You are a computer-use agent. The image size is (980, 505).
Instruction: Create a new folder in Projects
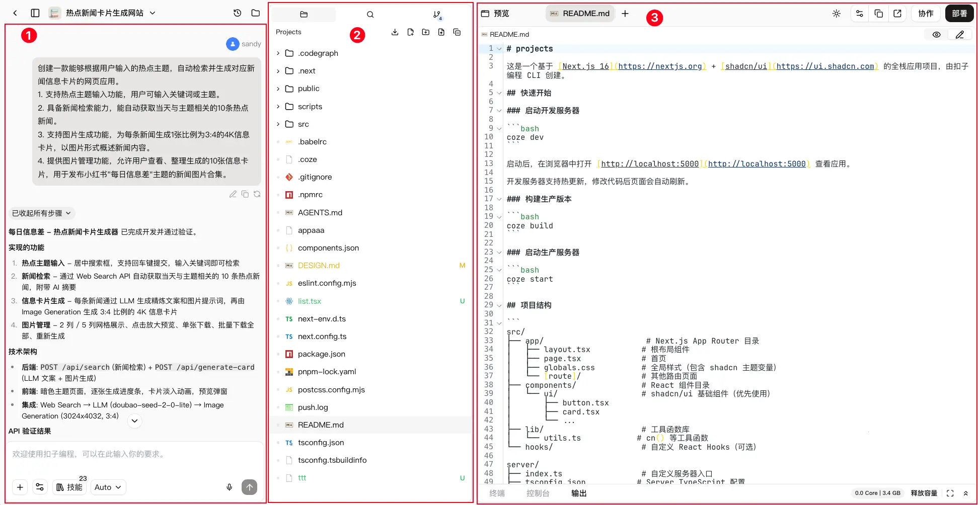pyautogui.click(x=426, y=32)
